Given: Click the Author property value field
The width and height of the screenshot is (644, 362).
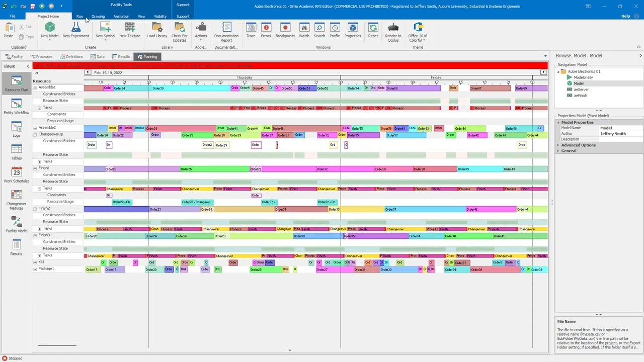Looking at the screenshot, I should coord(620,134).
